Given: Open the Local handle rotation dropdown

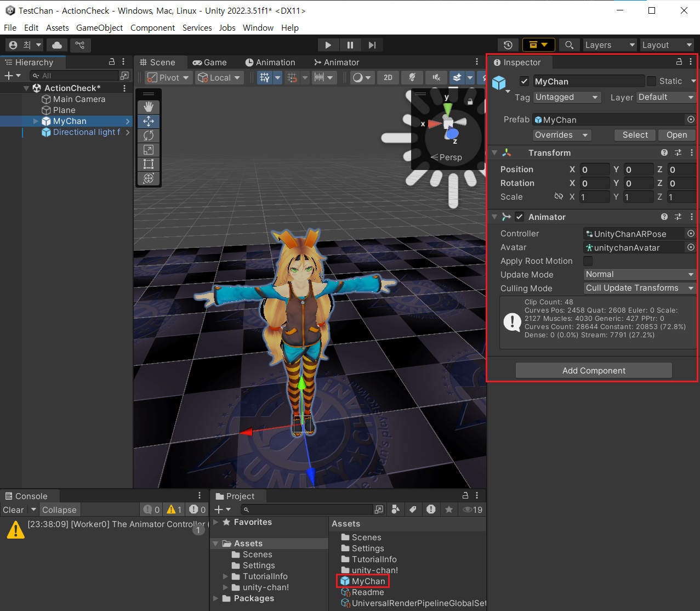Looking at the screenshot, I should pyautogui.click(x=220, y=78).
